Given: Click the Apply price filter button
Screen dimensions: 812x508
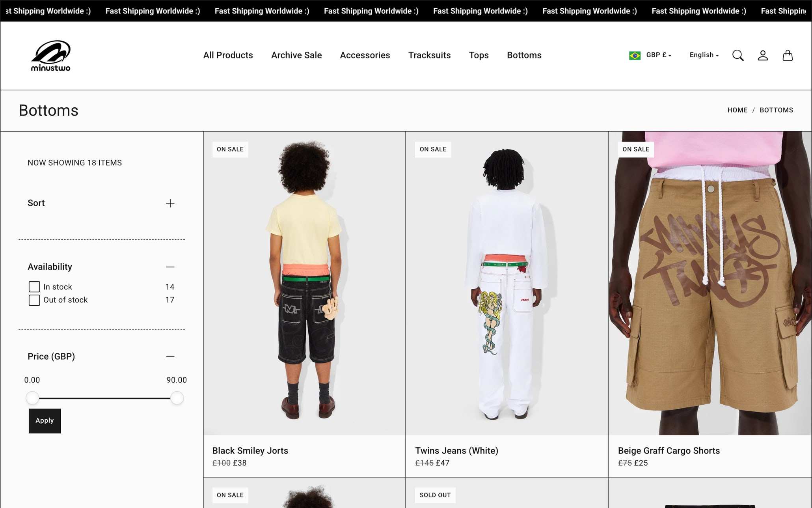Looking at the screenshot, I should [x=45, y=421].
